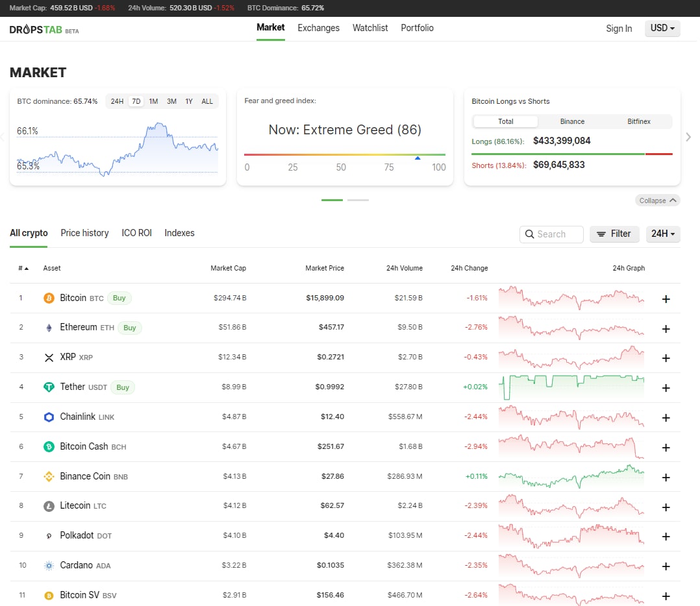
Task: Go to next widget carousel arrow
Action: tap(688, 138)
